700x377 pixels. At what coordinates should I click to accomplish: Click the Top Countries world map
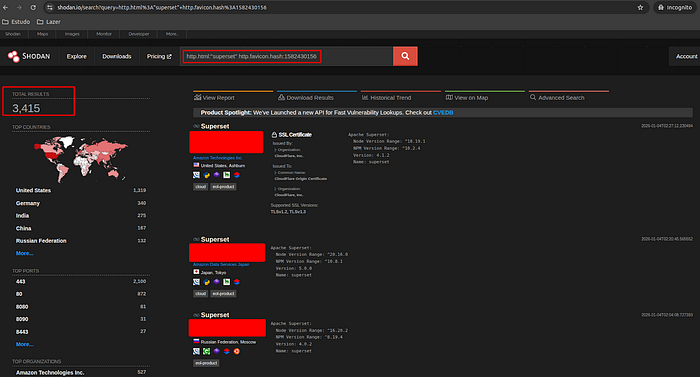(81, 159)
